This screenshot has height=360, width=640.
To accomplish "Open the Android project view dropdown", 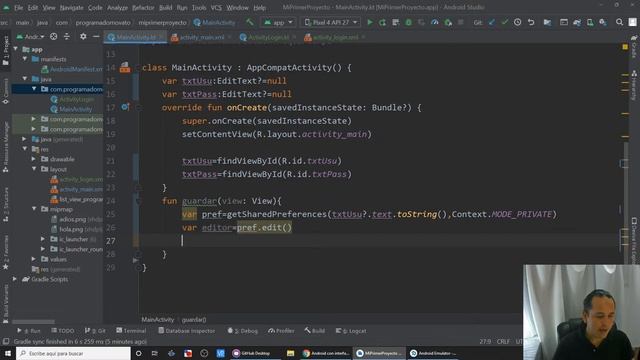I will click(x=31, y=37).
